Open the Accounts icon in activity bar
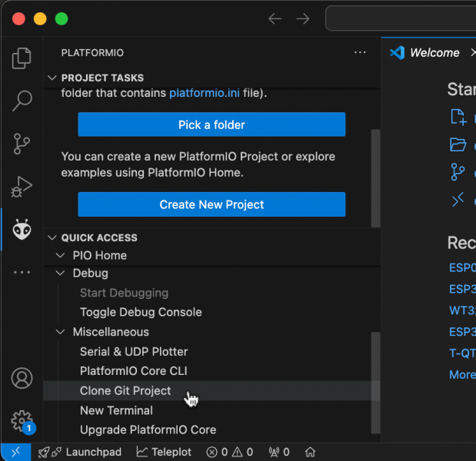Screen dimensions: 476x461 tap(22, 378)
